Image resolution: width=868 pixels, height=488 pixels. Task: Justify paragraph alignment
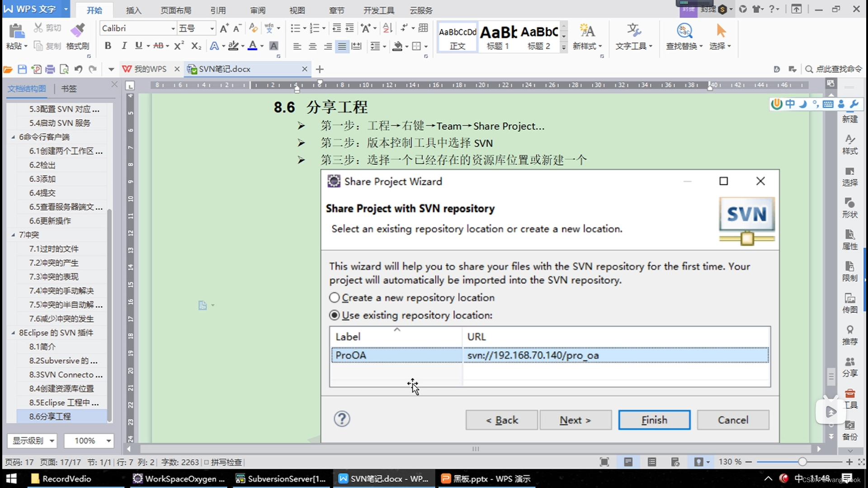(x=342, y=46)
